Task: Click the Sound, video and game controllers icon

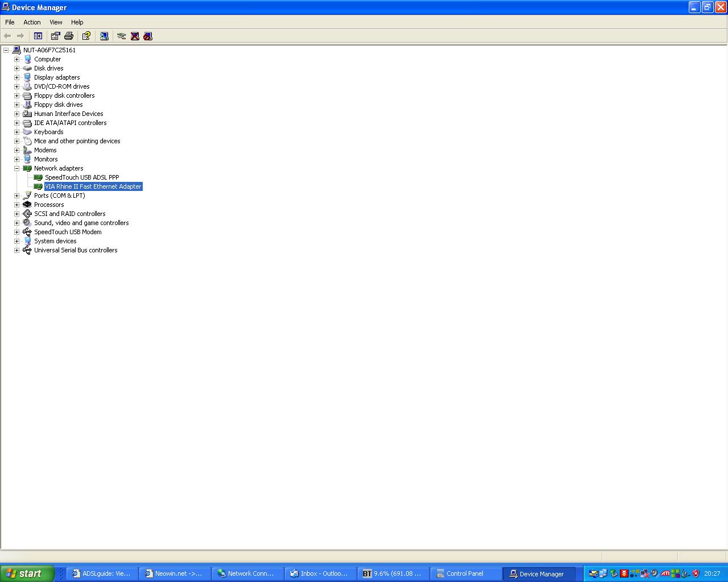Action: (x=27, y=223)
